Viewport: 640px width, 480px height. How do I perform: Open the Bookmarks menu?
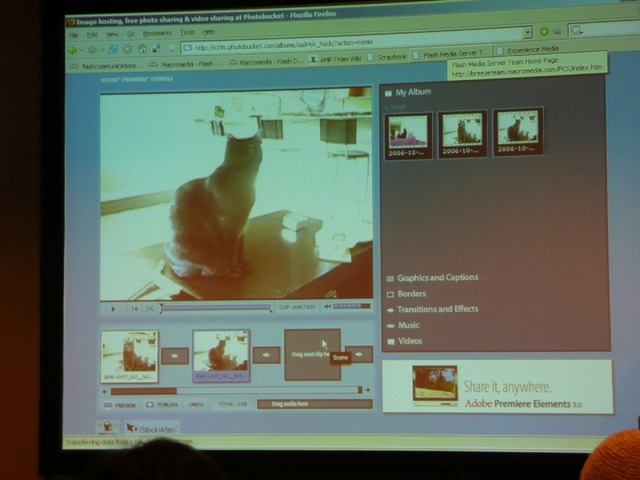(x=157, y=33)
